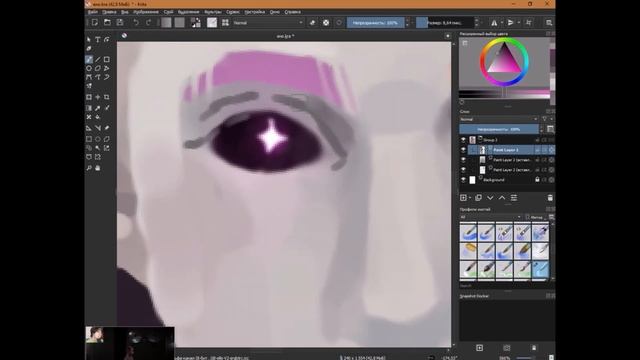Hide the Background layer
Viewport: 640px width, 360px height.
pos(463,180)
